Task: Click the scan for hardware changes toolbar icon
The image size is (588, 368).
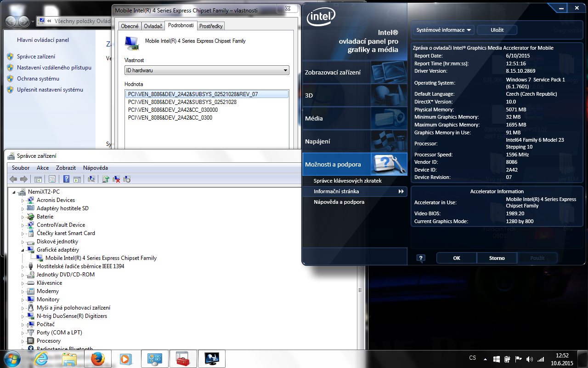Action: point(91,179)
